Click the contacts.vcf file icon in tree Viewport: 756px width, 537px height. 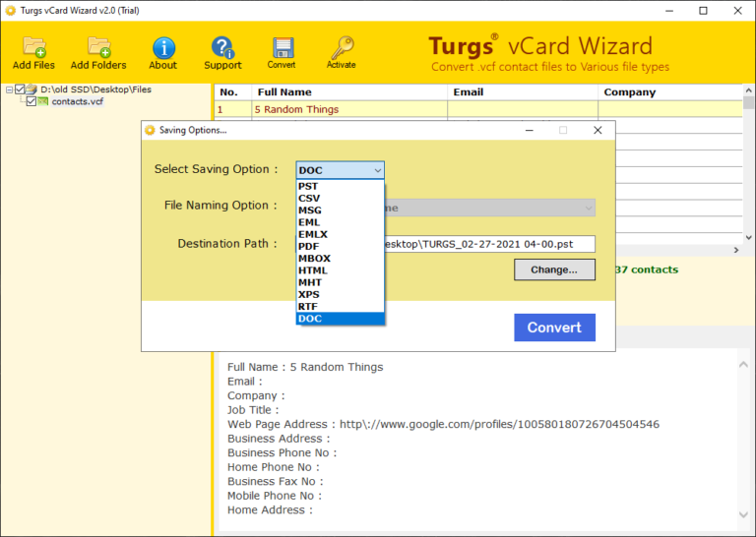43,101
